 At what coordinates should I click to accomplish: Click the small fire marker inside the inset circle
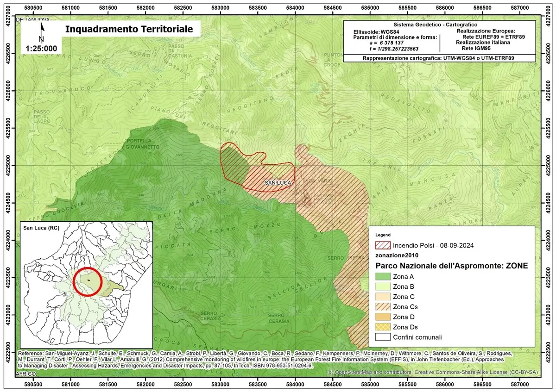point(88,280)
